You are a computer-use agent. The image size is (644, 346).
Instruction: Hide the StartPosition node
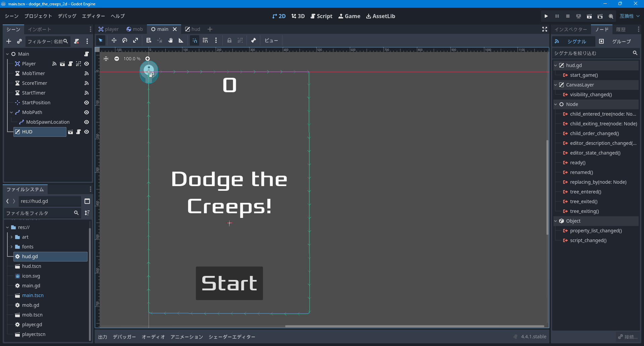pyautogui.click(x=87, y=103)
